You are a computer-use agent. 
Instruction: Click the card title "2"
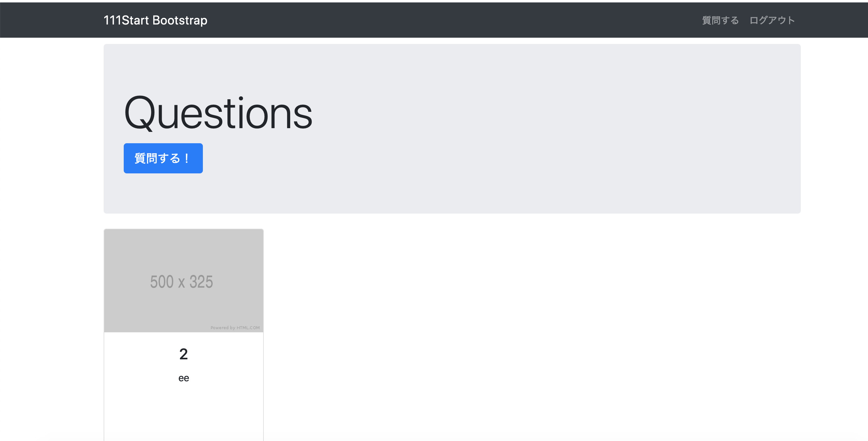[x=183, y=354]
